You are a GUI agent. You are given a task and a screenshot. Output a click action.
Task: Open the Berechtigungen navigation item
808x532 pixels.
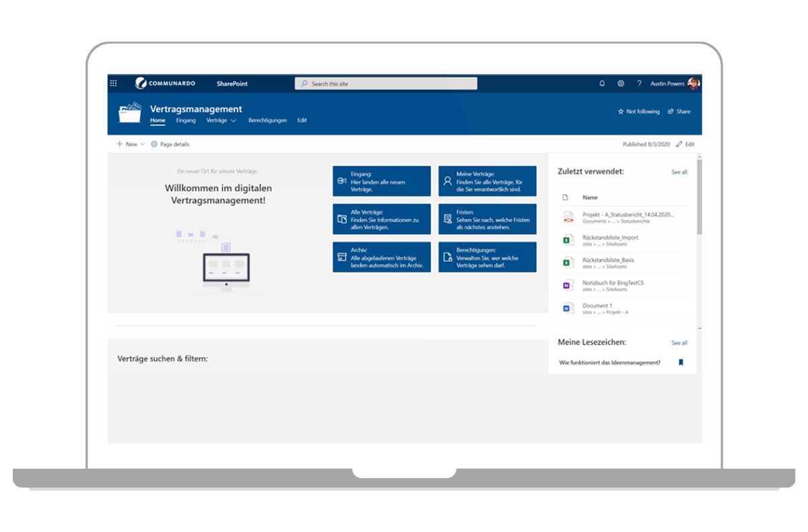tap(267, 121)
